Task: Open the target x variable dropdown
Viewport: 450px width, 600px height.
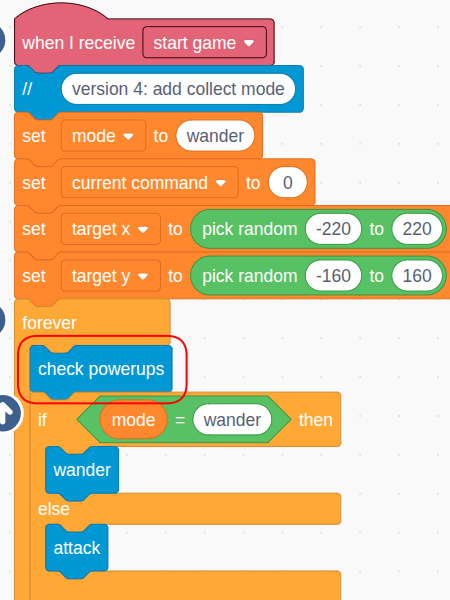Action: 111,229
